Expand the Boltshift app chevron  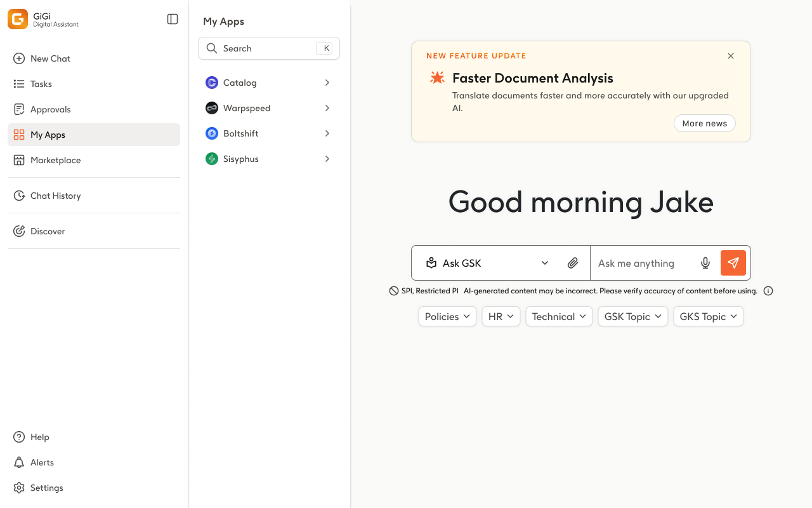(x=327, y=133)
